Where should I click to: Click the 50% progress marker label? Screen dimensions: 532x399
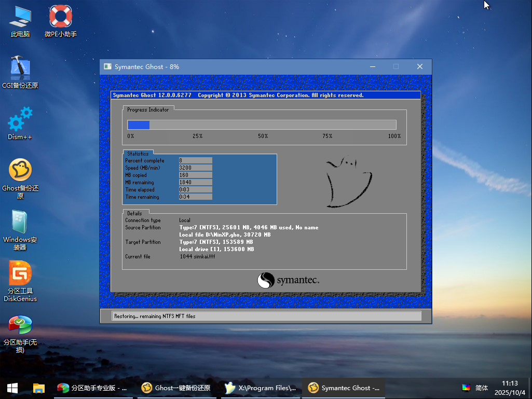tap(263, 136)
